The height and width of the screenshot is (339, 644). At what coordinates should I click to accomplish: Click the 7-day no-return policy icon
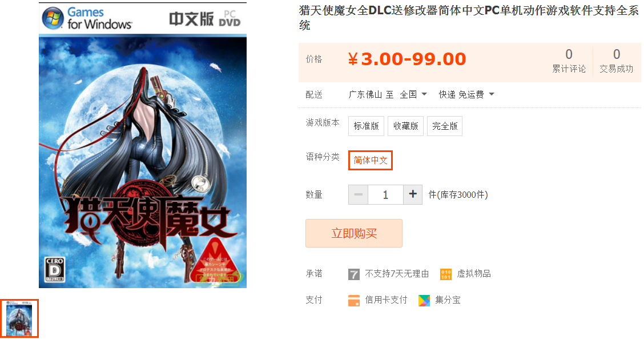pyautogui.click(x=353, y=274)
